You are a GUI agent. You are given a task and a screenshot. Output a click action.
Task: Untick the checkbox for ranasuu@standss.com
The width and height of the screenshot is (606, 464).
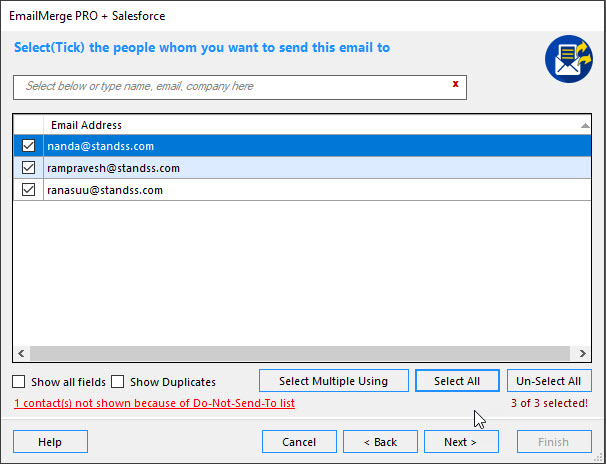click(28, 190)
